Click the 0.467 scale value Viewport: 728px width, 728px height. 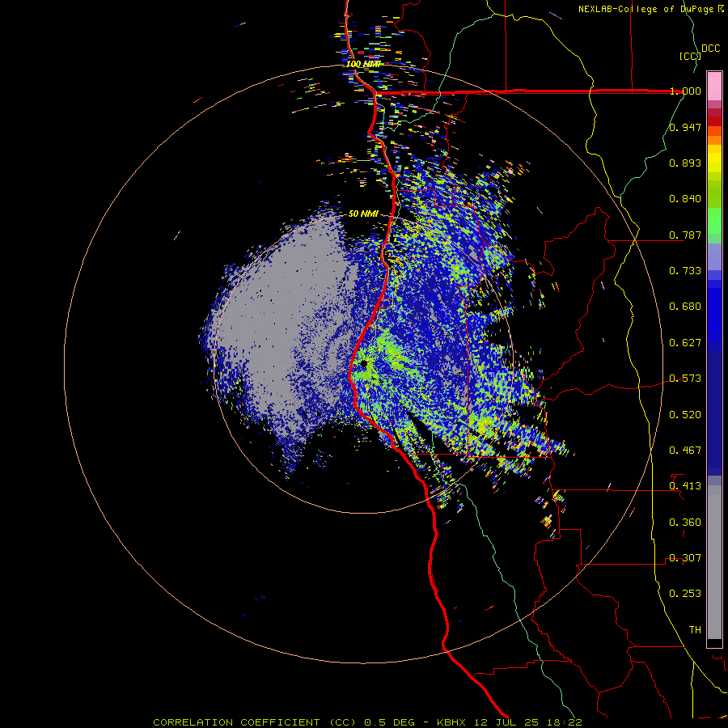pos(685,451)
